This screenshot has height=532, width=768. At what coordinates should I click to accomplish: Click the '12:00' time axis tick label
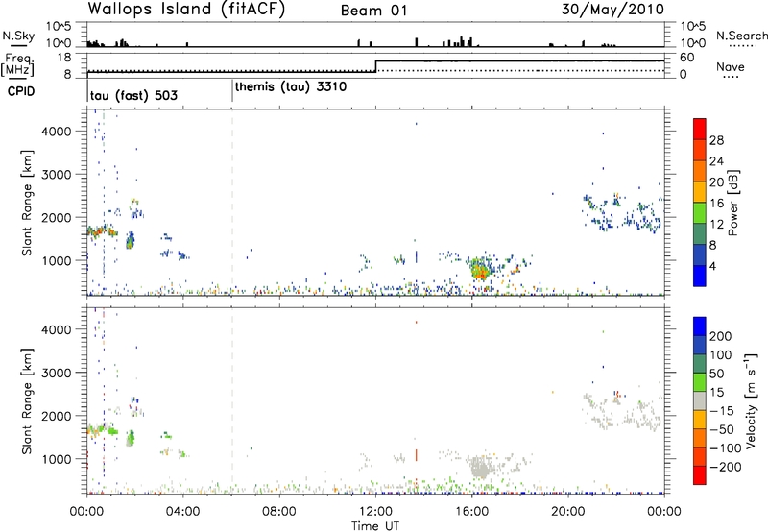[375, 512]
